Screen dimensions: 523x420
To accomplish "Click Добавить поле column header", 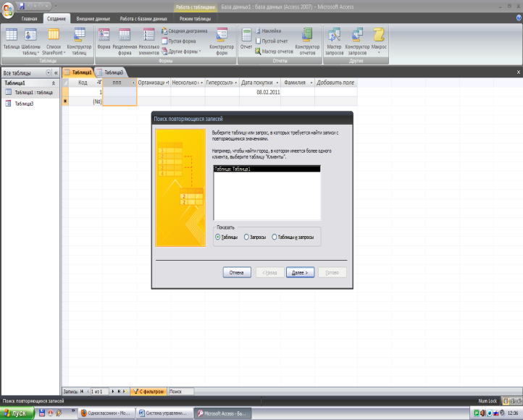I will point(335,83).
